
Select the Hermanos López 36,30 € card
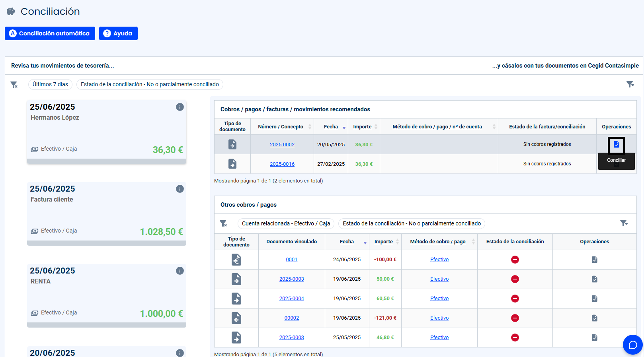[107, 132]
